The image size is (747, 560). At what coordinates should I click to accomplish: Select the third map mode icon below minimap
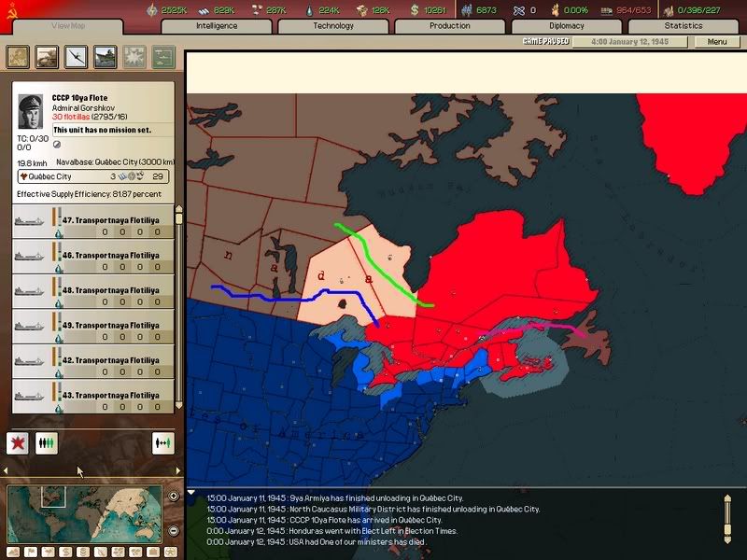coord(49,552)
